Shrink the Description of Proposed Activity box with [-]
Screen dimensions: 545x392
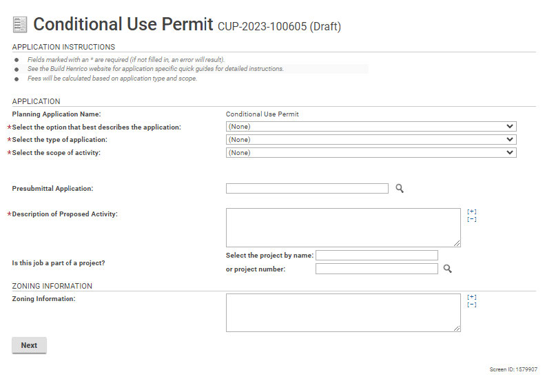[x=472, y=219]
